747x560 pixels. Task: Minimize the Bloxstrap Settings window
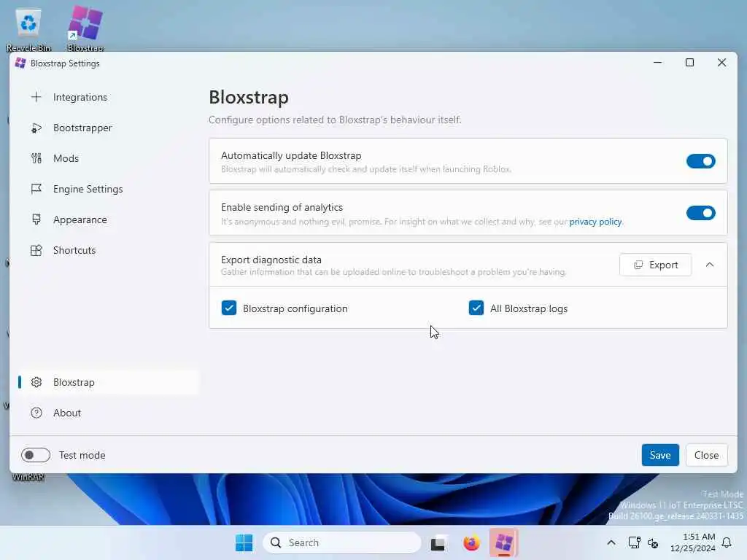pyautogui.click(x=657, y=63)
